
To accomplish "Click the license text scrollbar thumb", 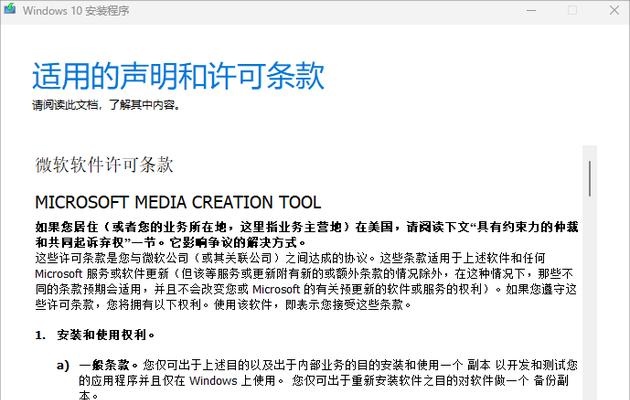I will pyautogui.click(x=589, y=178).
